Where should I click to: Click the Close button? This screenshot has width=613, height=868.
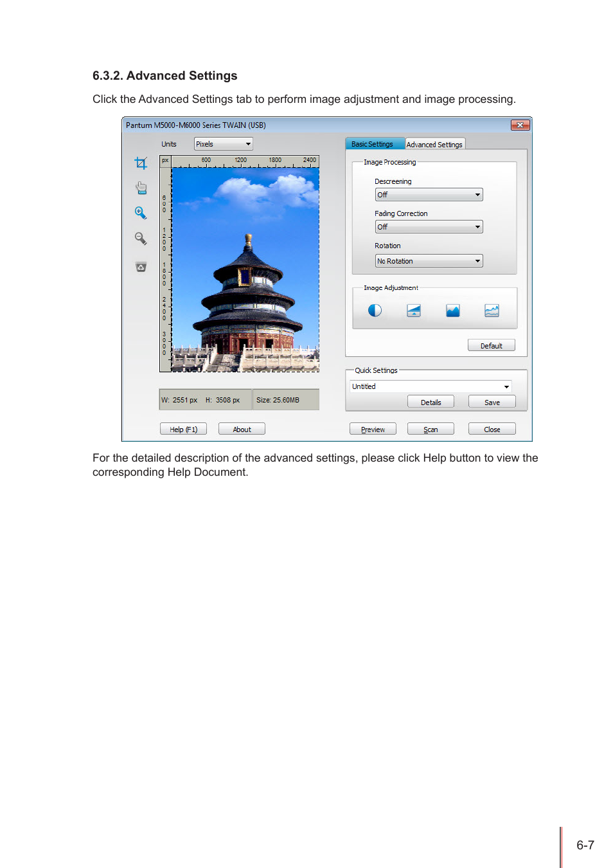pos(492,429)
